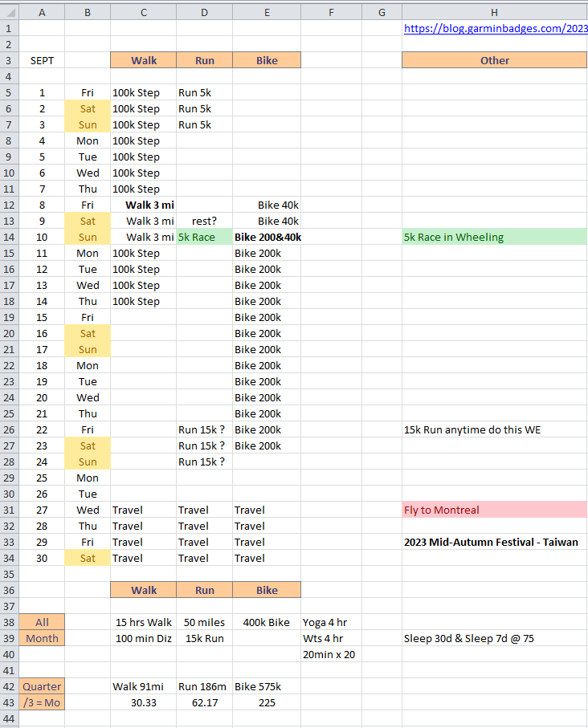Select the SEPT cell
Image resolution: width=588 pixels, height=728 pixels.
[x=41, y=60]
